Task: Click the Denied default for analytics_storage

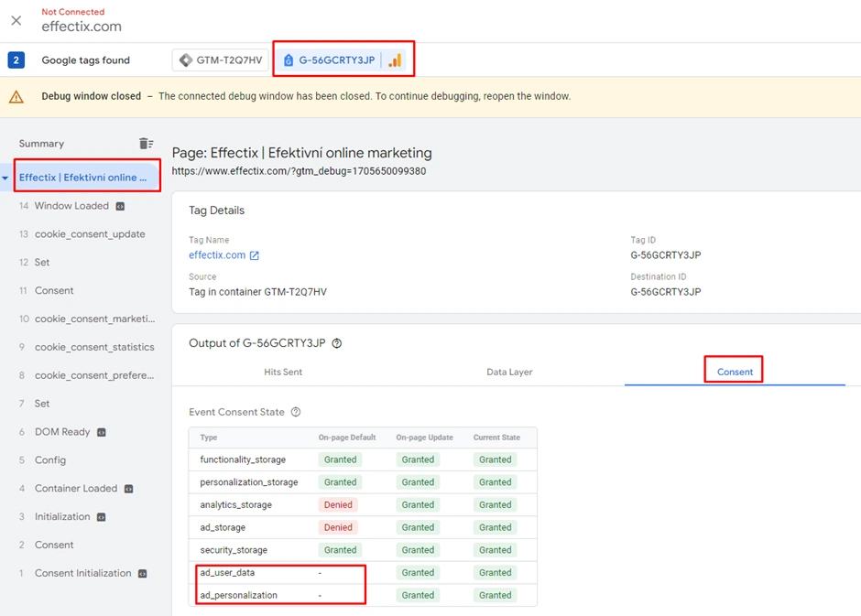Action: [338, 504]
